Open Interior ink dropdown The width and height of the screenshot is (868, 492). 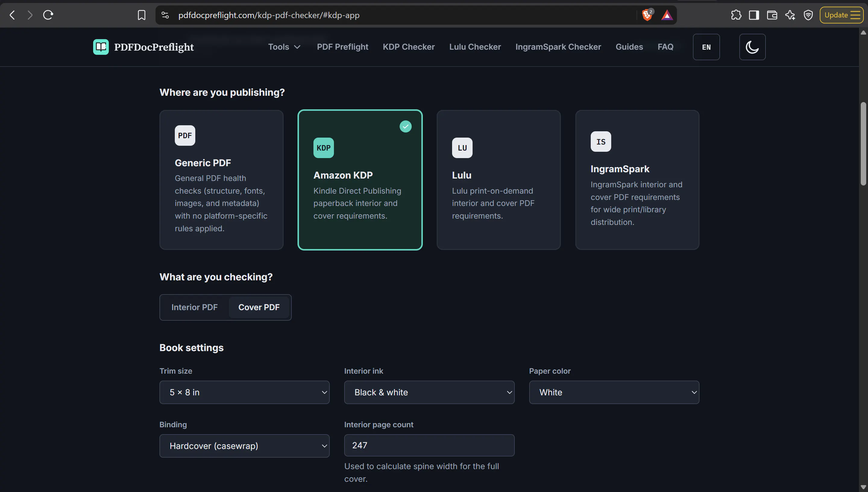click(x=429, y=392)
